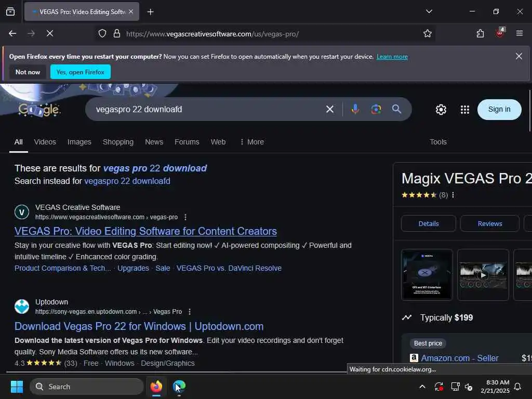532x399 pixels.
Task: View site security padlock info
Action: [117, 34]
